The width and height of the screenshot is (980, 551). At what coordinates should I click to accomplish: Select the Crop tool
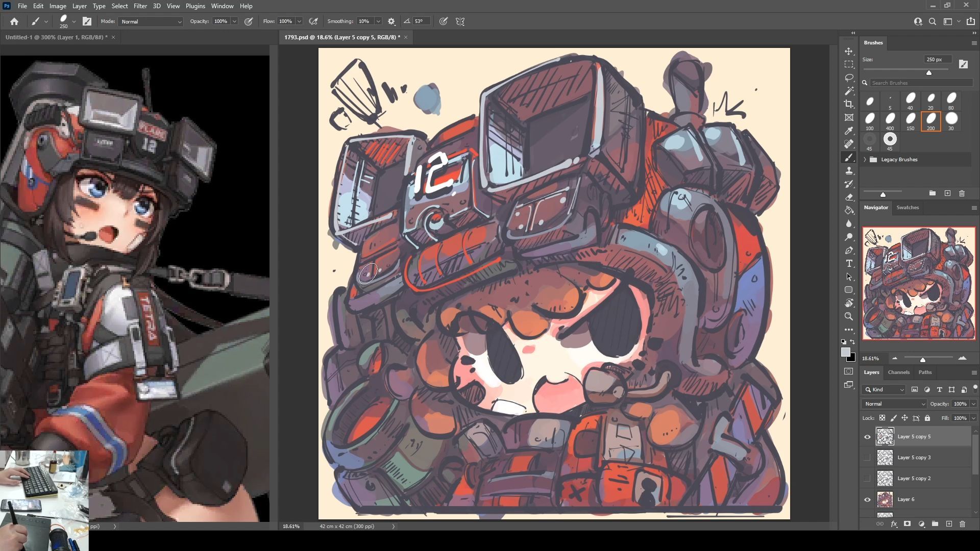tap(849, 105)
